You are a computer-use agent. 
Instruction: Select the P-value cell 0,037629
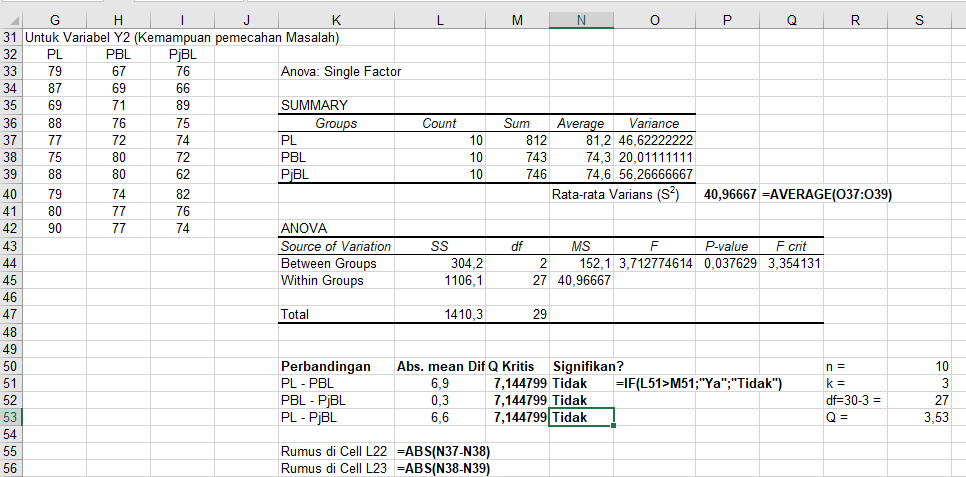[730, 263]
